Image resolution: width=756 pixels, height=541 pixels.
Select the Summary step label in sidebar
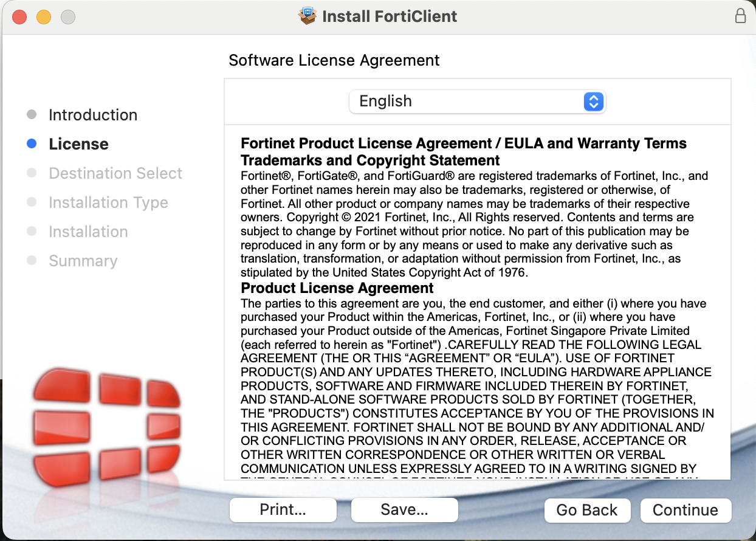tap(83, 261)
